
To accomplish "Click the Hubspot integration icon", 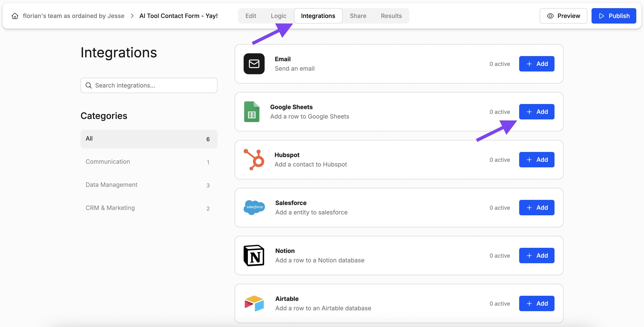I will click(254, 159).
